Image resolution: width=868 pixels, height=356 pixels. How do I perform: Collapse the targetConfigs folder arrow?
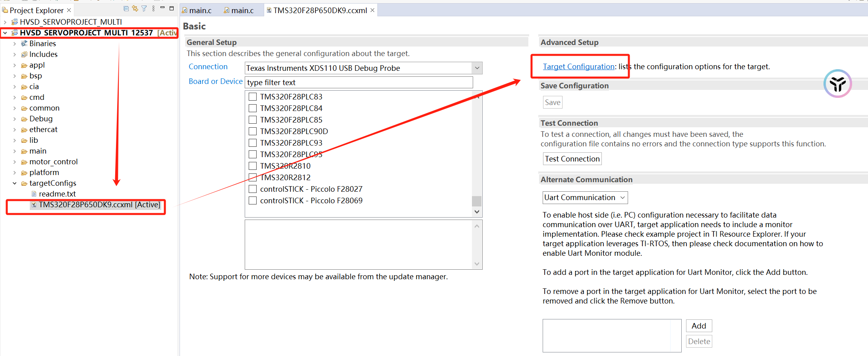[x=14, y=183]
